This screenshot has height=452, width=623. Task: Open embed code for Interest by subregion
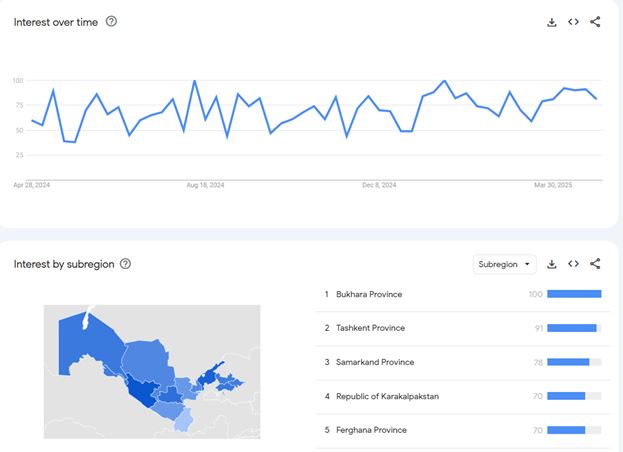point(573,264)
